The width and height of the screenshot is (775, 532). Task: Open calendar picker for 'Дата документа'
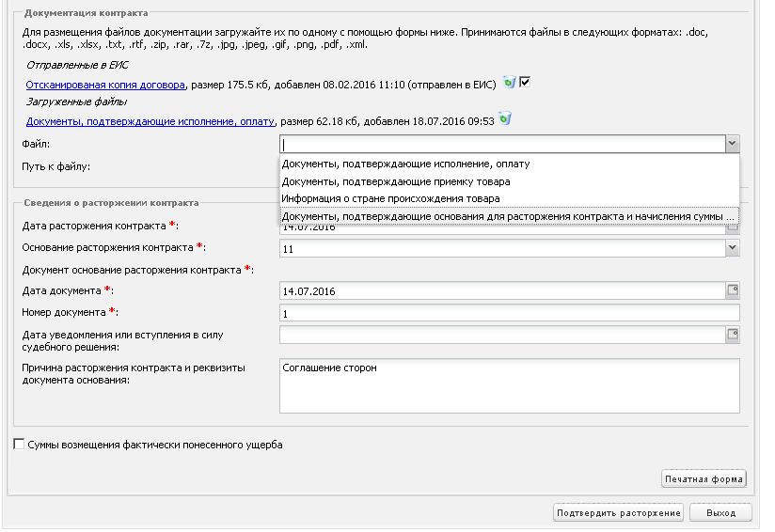point(733,290)
